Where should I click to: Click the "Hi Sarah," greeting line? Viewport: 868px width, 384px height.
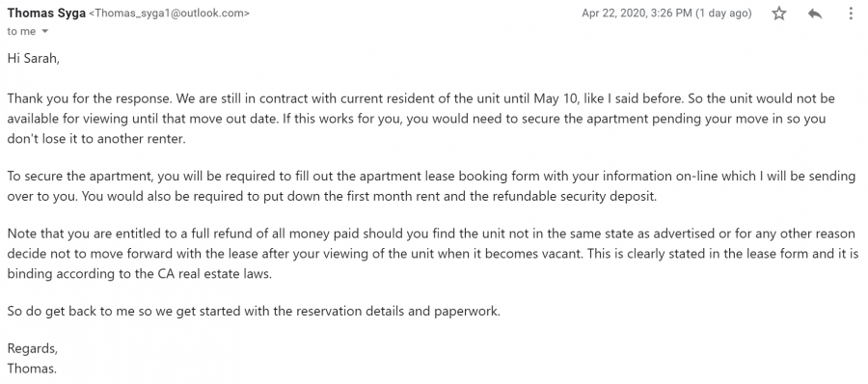pyautogui.click(x=33, y=58)
